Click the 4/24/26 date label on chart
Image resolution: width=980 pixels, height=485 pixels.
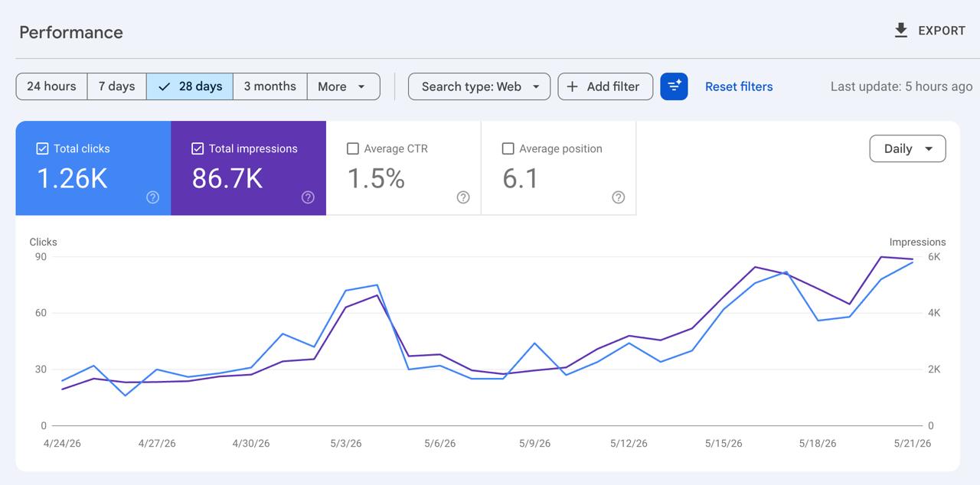[x=62, y=444]
